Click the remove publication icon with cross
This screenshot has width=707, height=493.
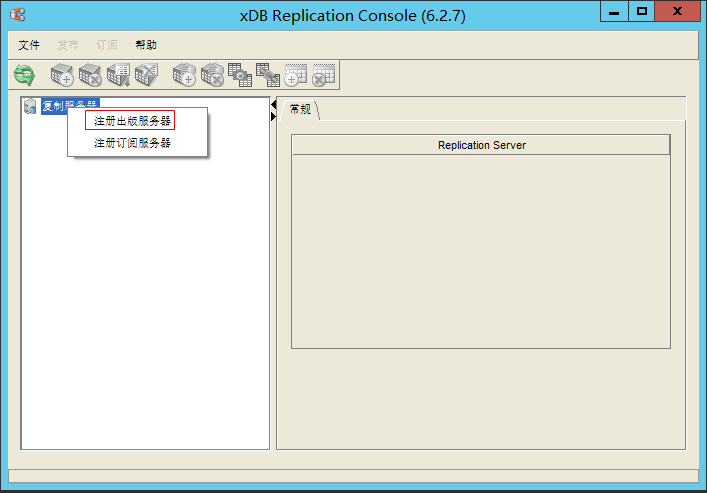pos(90,75)
